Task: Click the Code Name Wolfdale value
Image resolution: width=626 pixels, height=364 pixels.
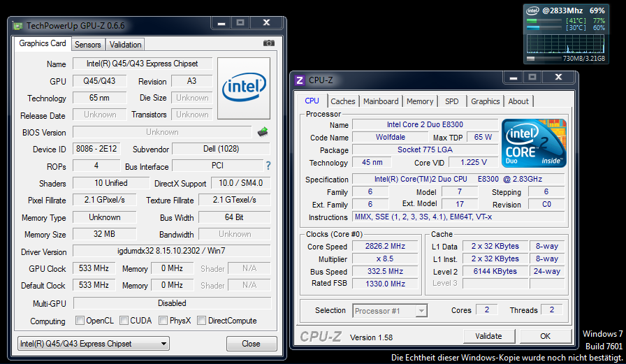Action: point(391,137)
